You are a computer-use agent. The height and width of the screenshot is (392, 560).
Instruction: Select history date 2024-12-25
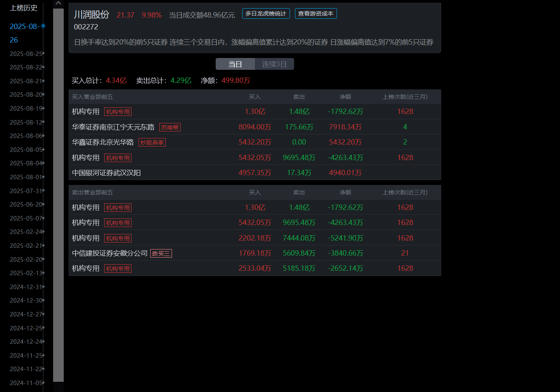point(26,328)
